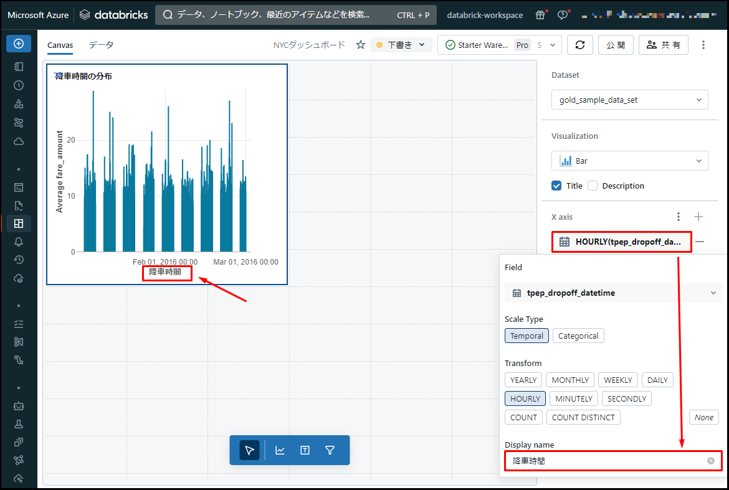Uncheck the Title checkbox

tap(557, 186)
